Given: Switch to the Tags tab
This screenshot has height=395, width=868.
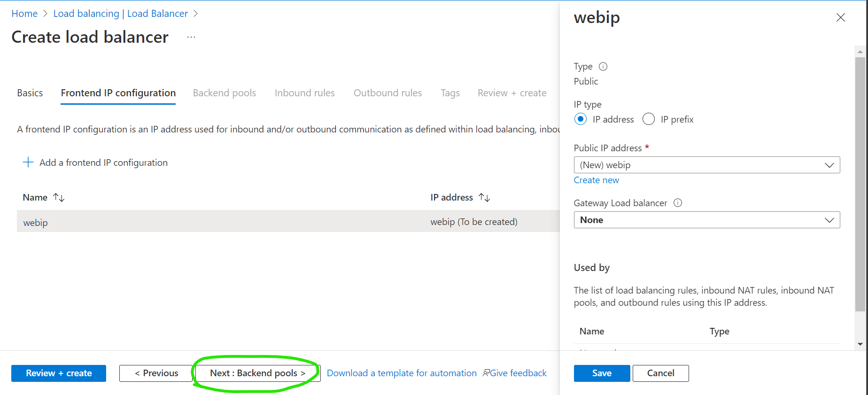Looking at the screenshot, I should [x=450, y=93].
